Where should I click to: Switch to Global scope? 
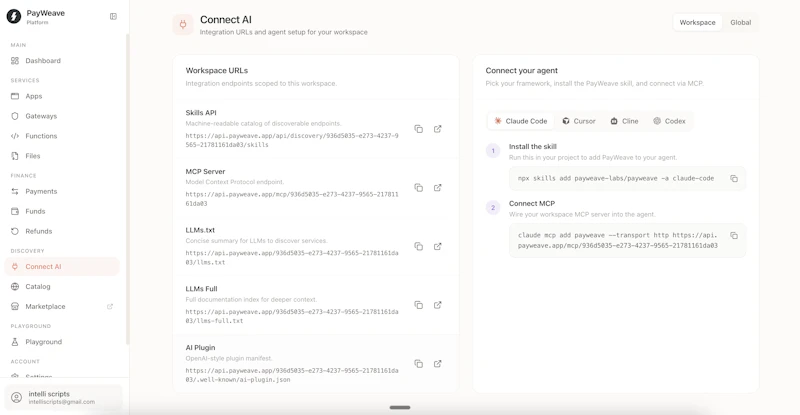point(740,22)
